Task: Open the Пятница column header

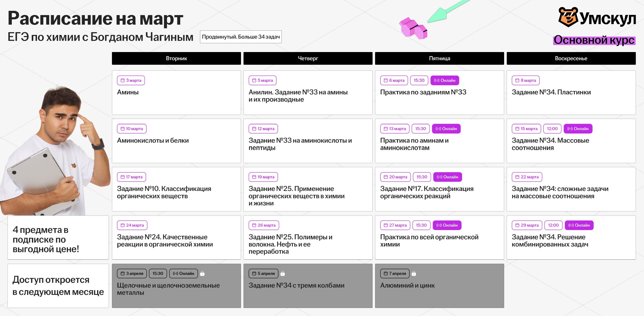Action: 439,58
